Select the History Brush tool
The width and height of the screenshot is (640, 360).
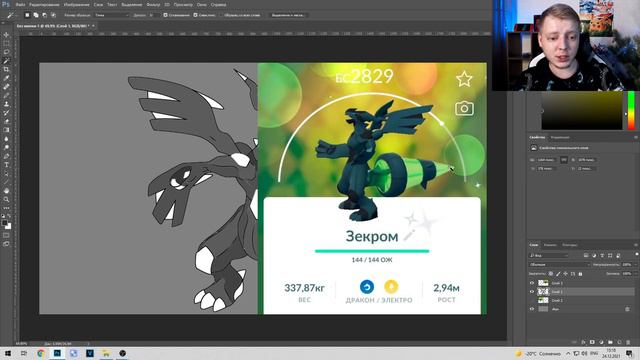[x=6, y=113]
